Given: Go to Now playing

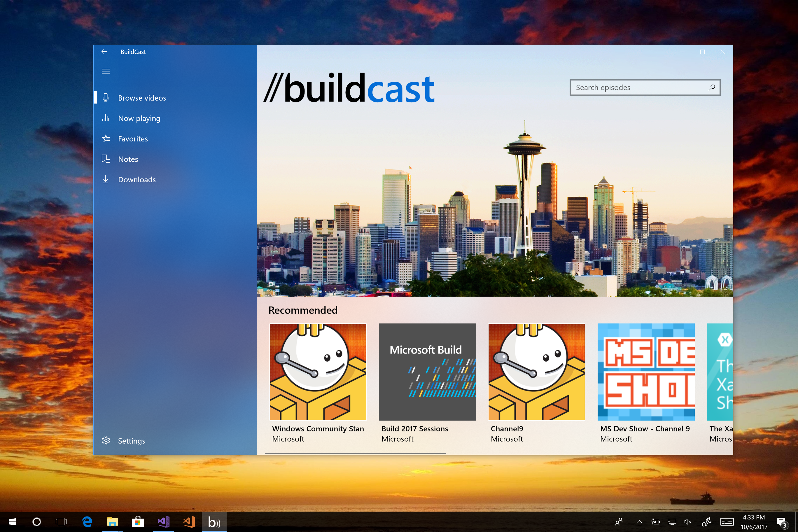Looking at the screenshot, I should pos(139,118).
